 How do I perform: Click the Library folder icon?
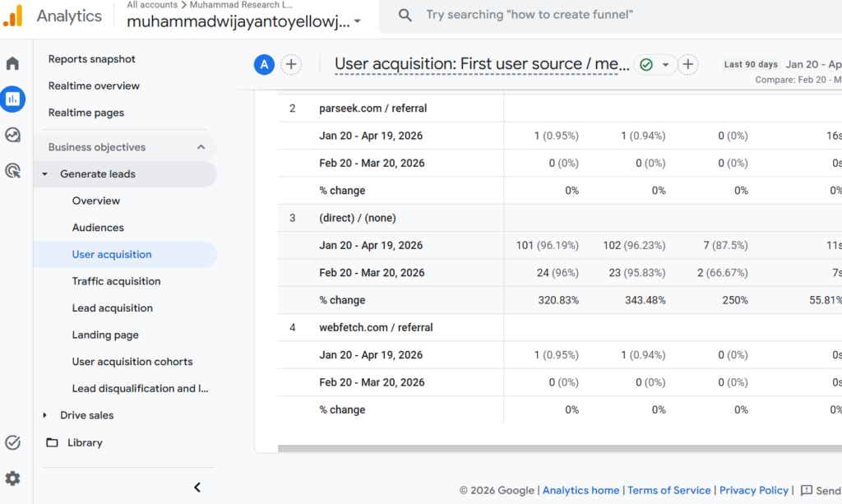pyautogui.click(x=52, y=442)
